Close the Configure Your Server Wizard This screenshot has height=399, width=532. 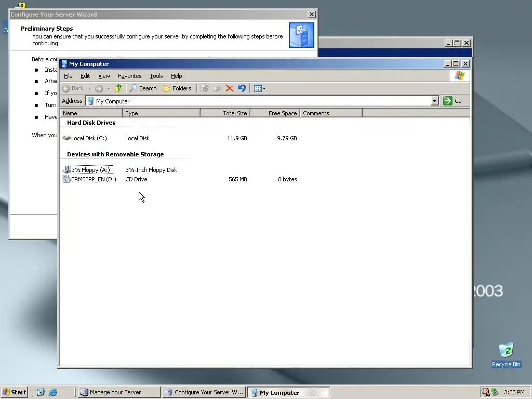point(312,14)
